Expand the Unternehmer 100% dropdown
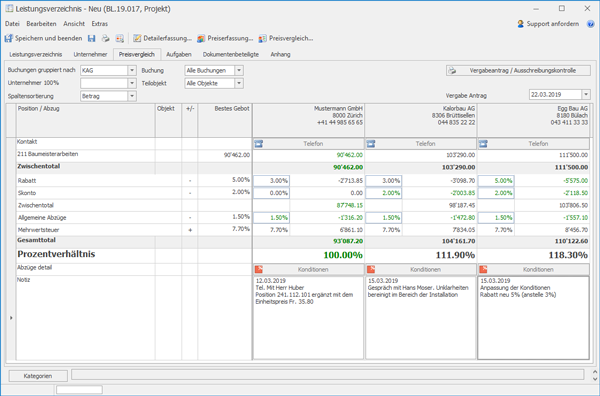 [x=132, y=83]
